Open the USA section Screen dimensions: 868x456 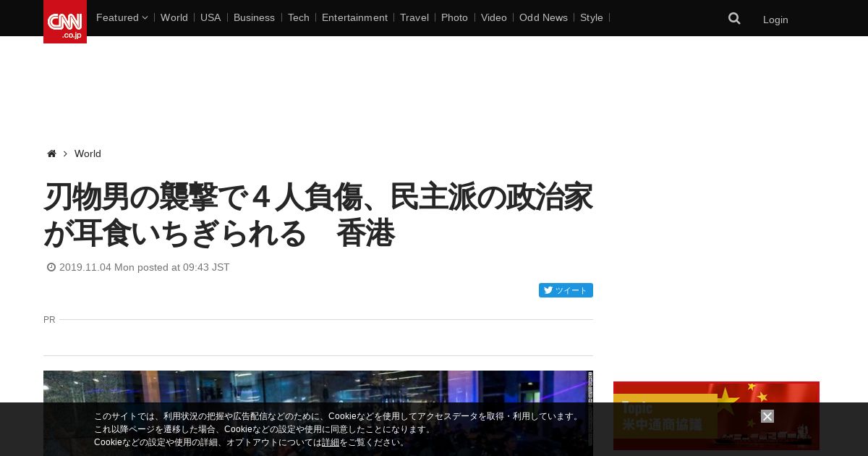[x=210, y=17]
